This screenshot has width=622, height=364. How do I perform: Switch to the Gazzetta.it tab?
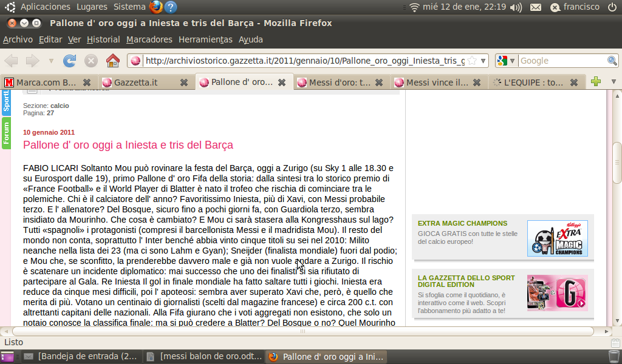pyautogui.click(x=135, y=82)
